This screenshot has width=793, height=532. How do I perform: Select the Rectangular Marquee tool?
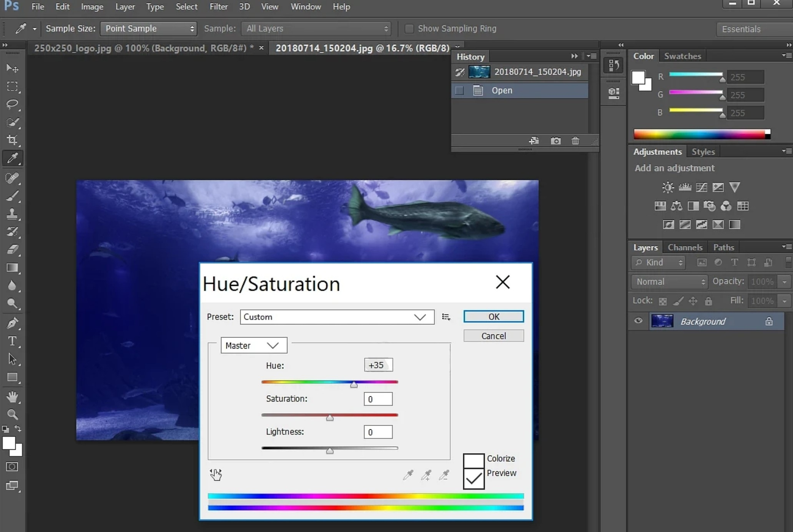(x=12, y=86)
